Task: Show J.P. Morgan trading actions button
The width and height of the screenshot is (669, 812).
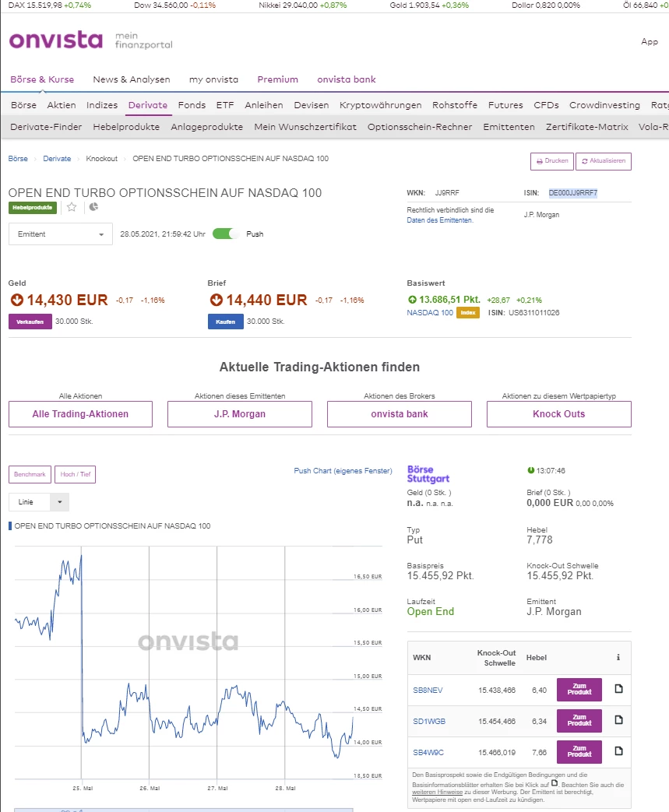Action: tap(239, 413)
